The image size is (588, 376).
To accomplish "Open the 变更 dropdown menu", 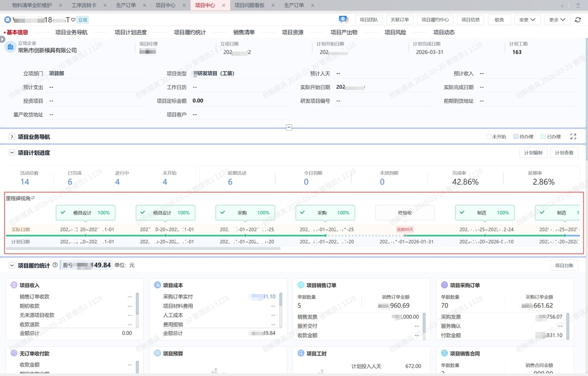I will 527,20.
